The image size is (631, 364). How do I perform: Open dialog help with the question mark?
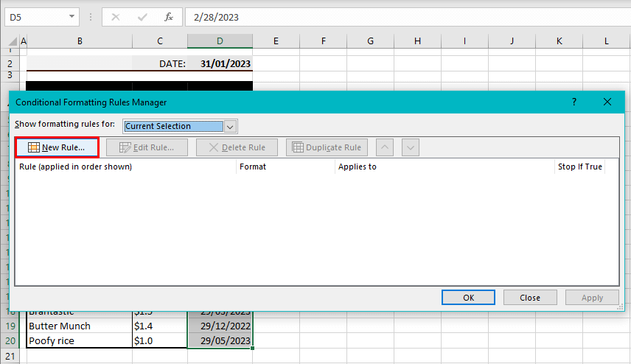pos(574,102)
